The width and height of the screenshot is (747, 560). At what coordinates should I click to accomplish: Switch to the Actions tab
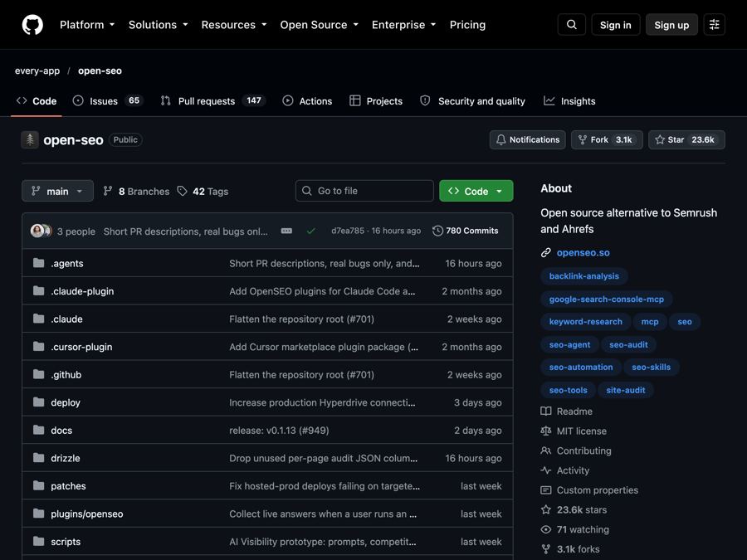point(307,101)
